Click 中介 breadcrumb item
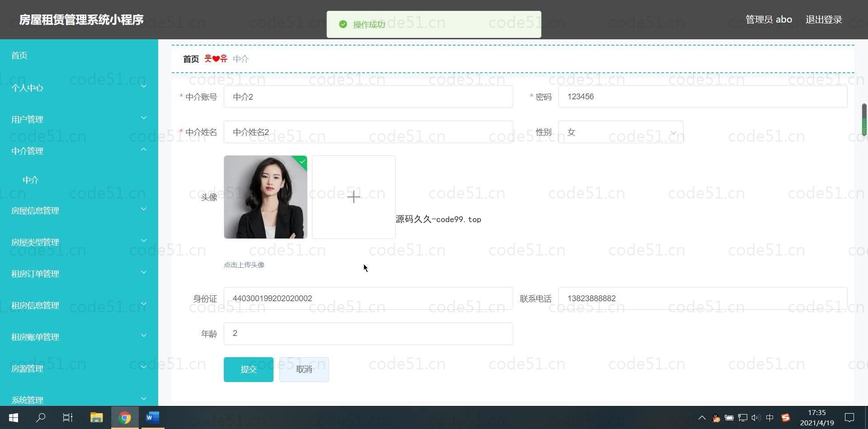This screenshot has height=429, width=868. 241,59
